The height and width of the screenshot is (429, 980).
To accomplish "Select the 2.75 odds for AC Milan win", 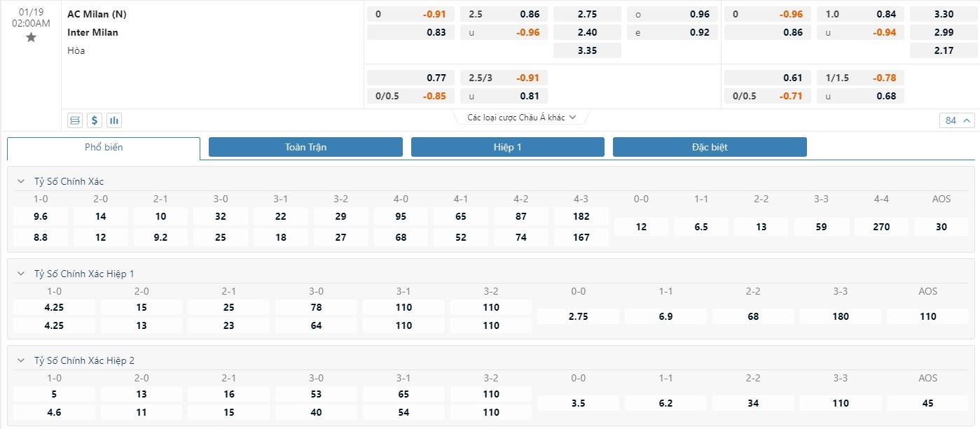I will point(587,14).
